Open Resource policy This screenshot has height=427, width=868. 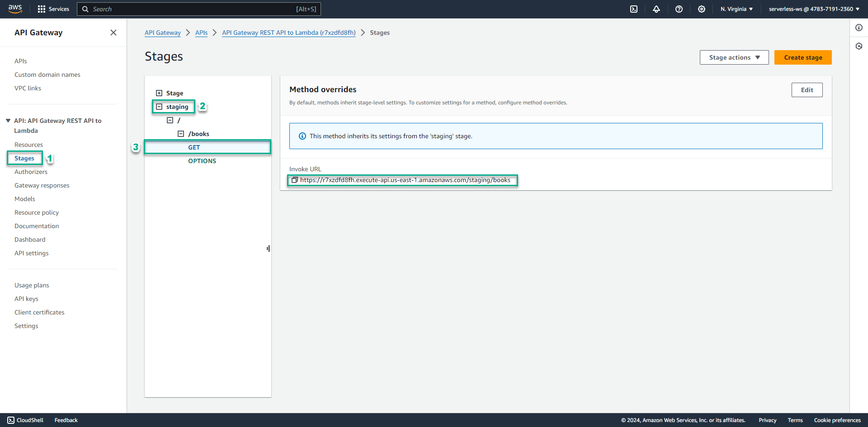coord(37,212)
